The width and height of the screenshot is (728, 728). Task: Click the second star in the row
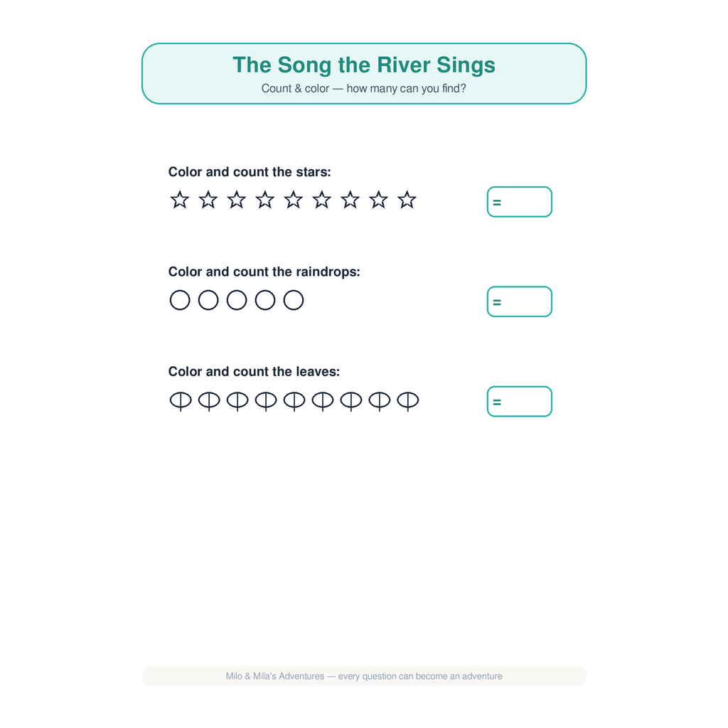click(x=208, y=200)
